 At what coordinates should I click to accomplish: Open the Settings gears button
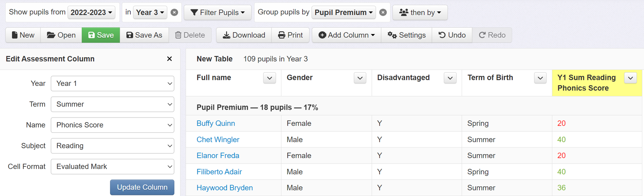point(406,35)
